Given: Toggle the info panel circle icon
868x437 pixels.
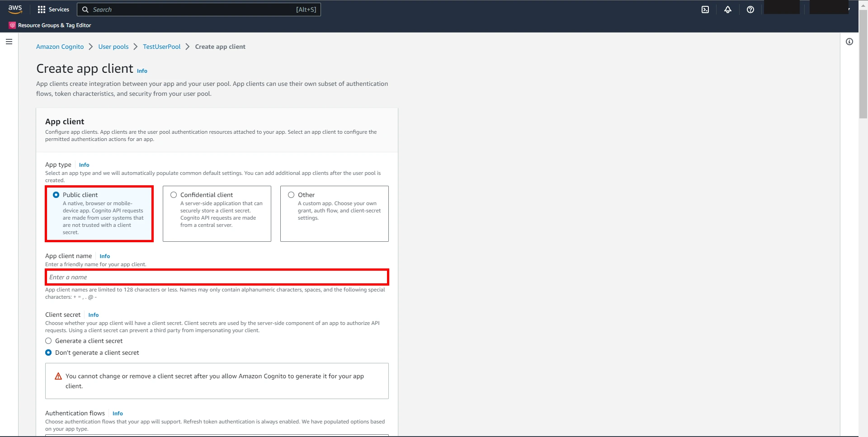Looking at the screenshot, I should pyautogui.click(x=849, y=42).
